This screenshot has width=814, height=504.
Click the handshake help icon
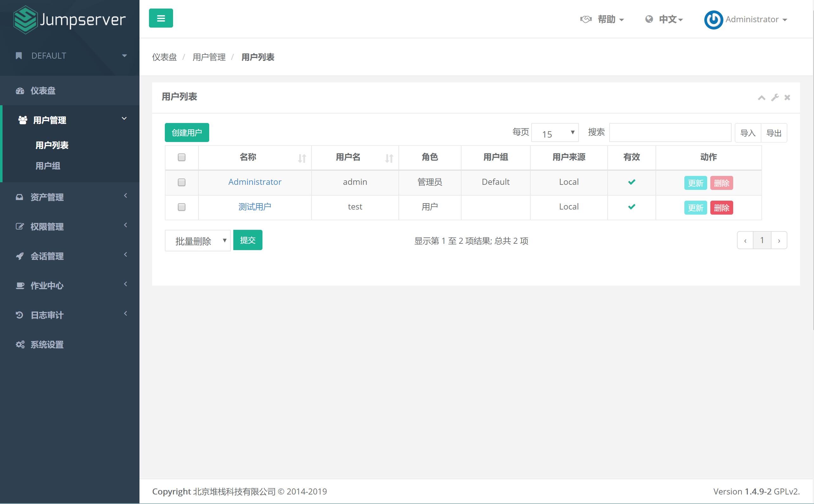(586, 19)
